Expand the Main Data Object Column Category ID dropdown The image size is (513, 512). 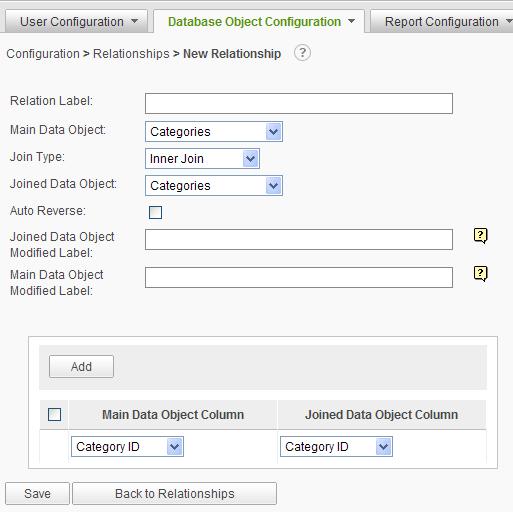pos(127,447)
